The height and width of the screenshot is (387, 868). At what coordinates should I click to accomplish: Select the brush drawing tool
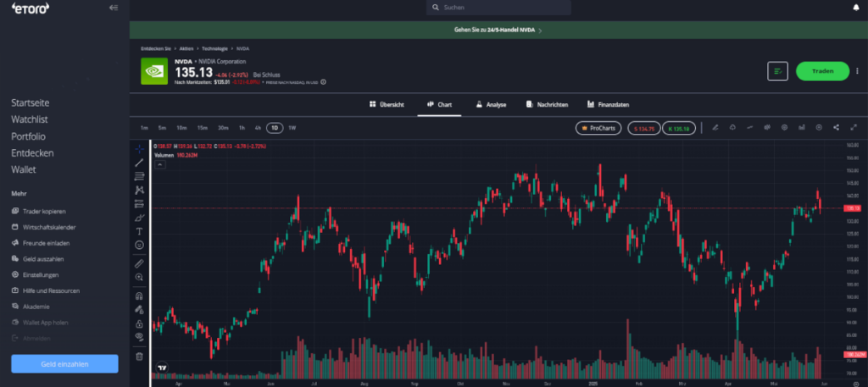pyautogui.click(x=140, y=218)
